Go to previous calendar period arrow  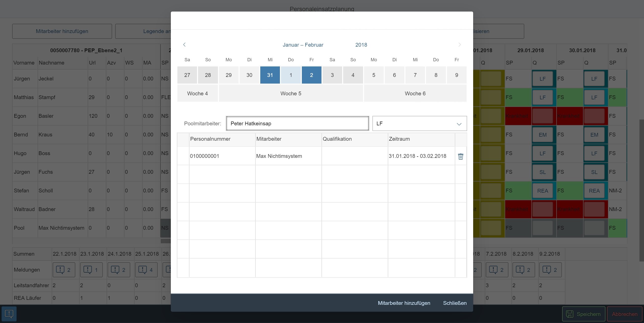coord(184,45)
